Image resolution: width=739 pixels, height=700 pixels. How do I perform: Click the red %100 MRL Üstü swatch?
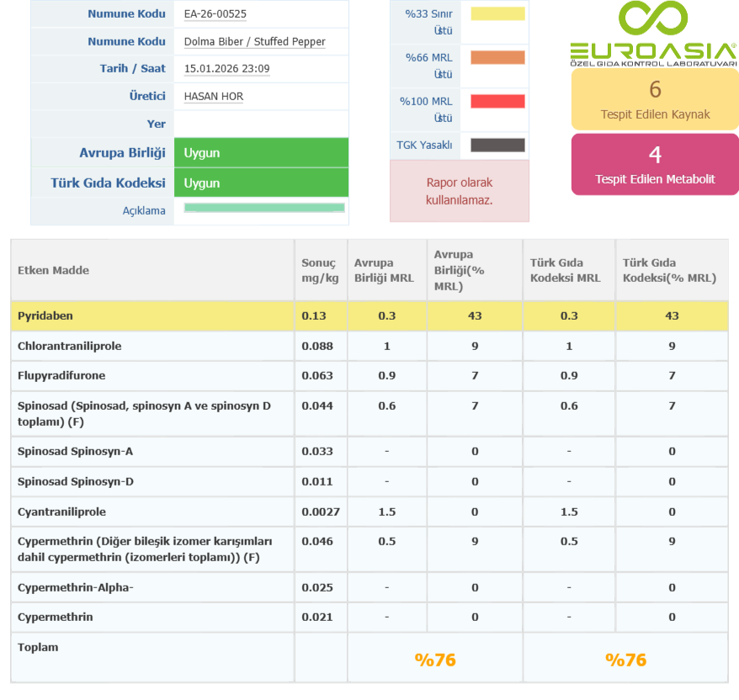pos(497,101)
